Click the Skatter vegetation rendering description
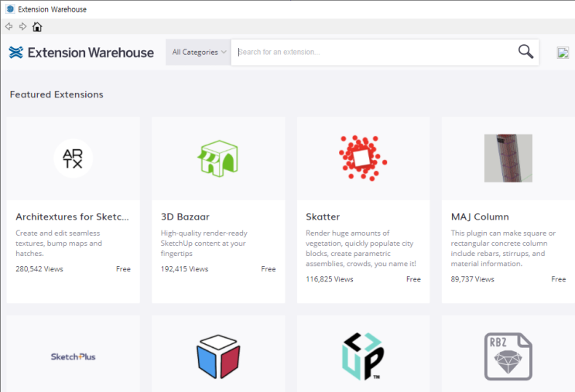The width and height of the screenshot is (575, 392). coord(361,248)
